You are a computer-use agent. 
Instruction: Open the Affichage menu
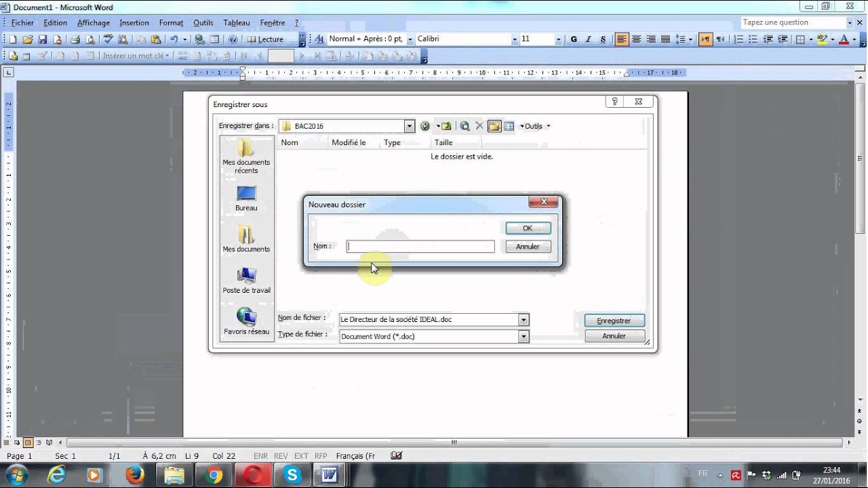point(94,23)
